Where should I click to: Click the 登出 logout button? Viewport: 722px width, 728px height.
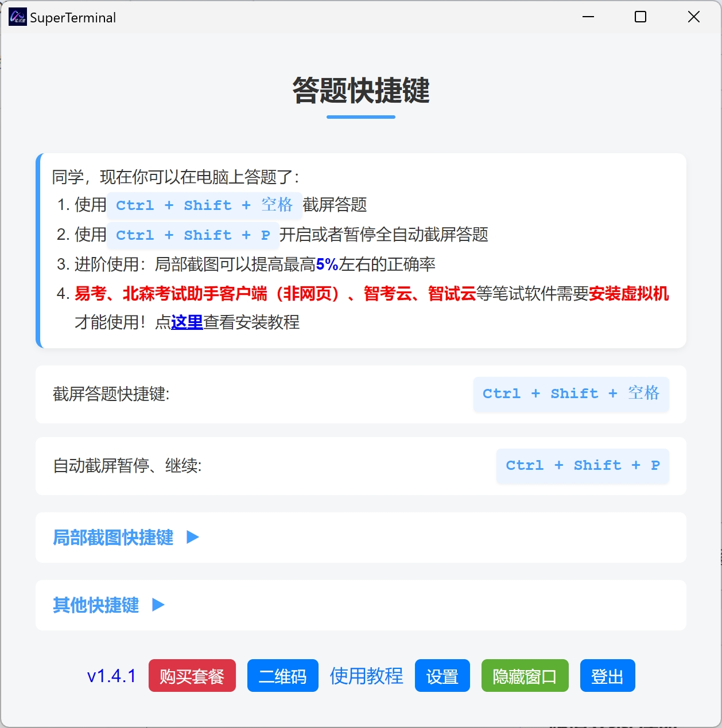click(x=608, y=676)
